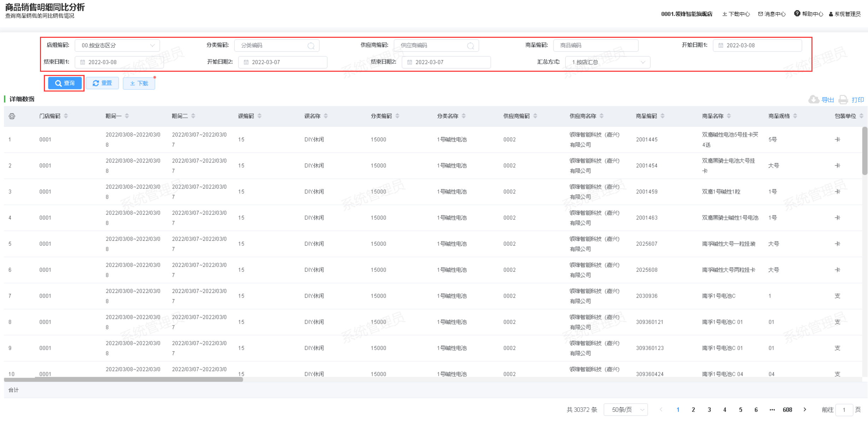The height and width of the screenshot is (421, 868).
Task: Jump to last page 608
Action: 787,409
